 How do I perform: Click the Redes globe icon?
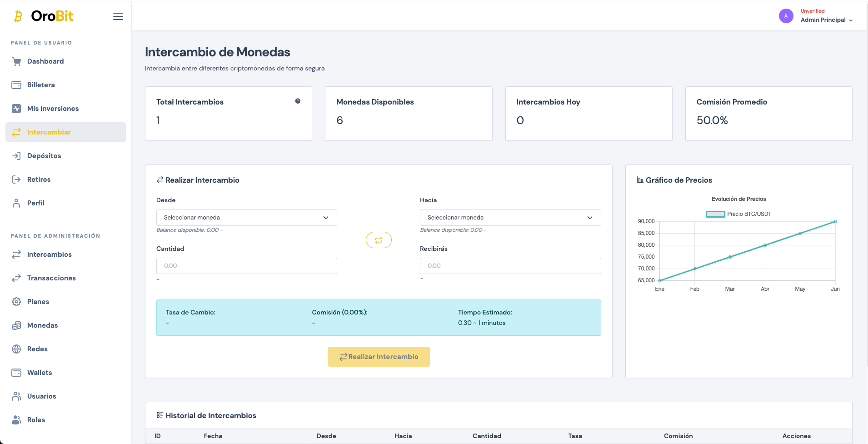pos(16,349)
